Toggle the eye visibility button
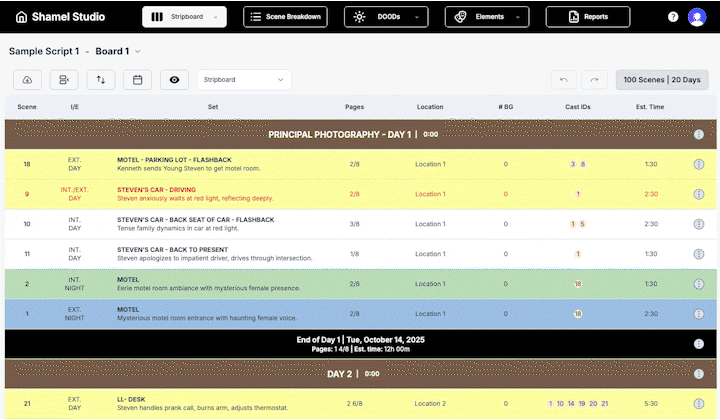Viewport: 720px width, 420px height. click(174, 80)
